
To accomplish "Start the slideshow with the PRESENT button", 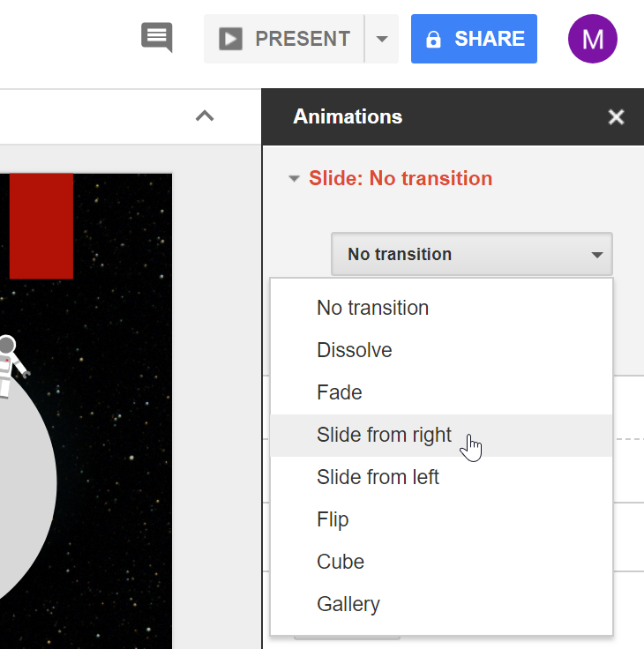I will coord(284,39).
